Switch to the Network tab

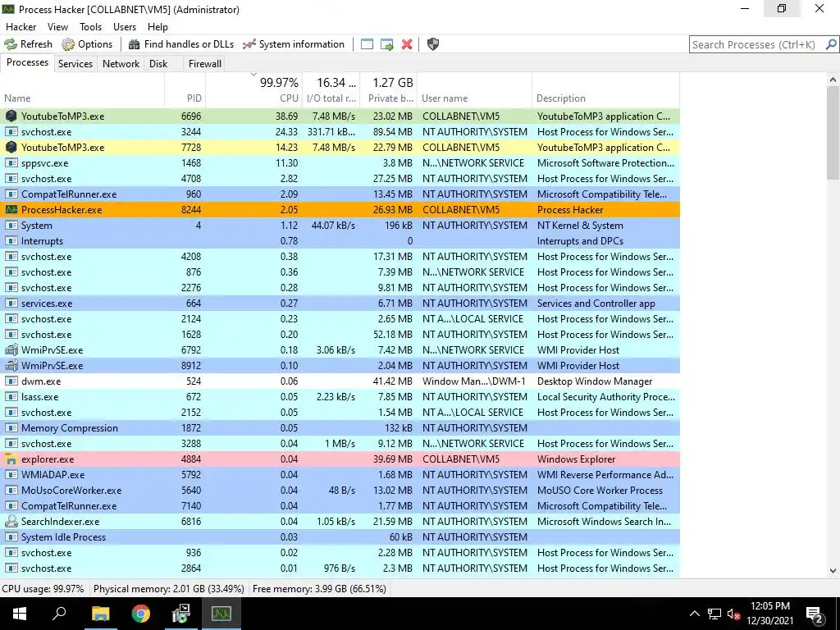(121, 64)
